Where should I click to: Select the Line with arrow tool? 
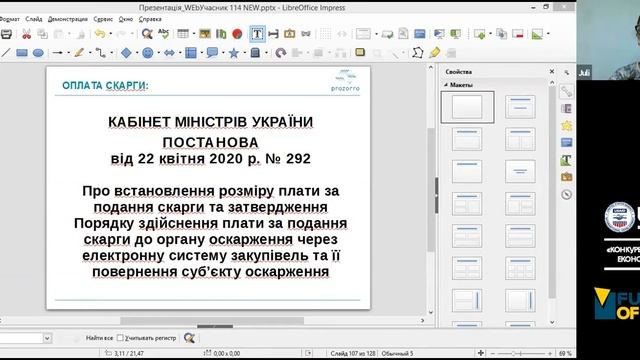(57, 53)
